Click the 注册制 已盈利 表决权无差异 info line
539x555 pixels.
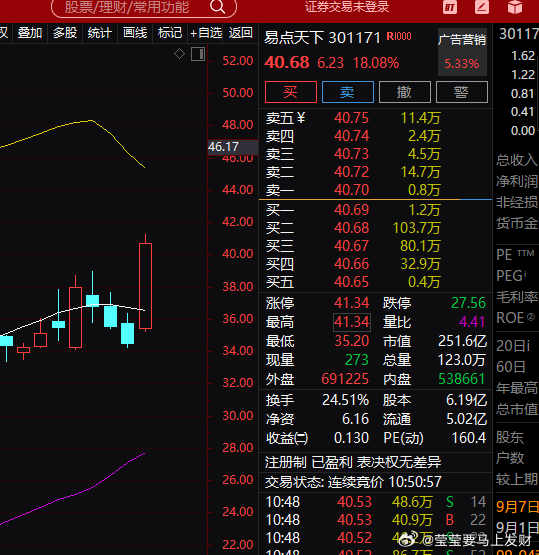[353, 462]
